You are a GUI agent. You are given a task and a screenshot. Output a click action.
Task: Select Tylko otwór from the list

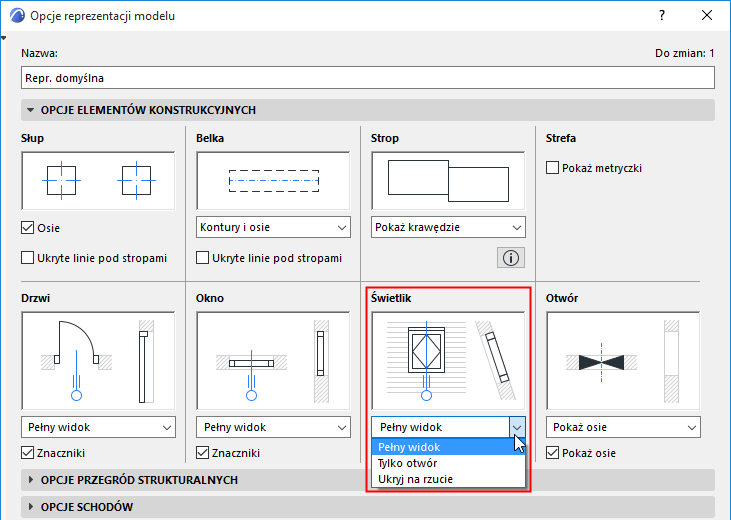406,463
